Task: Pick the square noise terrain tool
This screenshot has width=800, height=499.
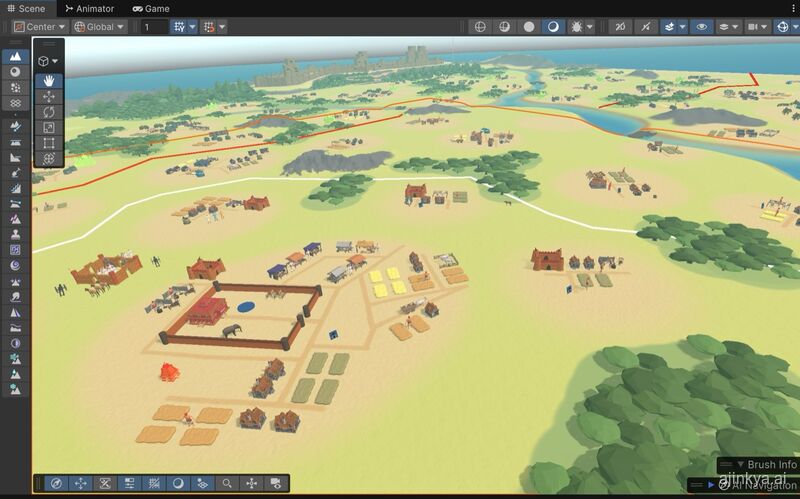Action: pyautogui.click(x=15, y=250)
